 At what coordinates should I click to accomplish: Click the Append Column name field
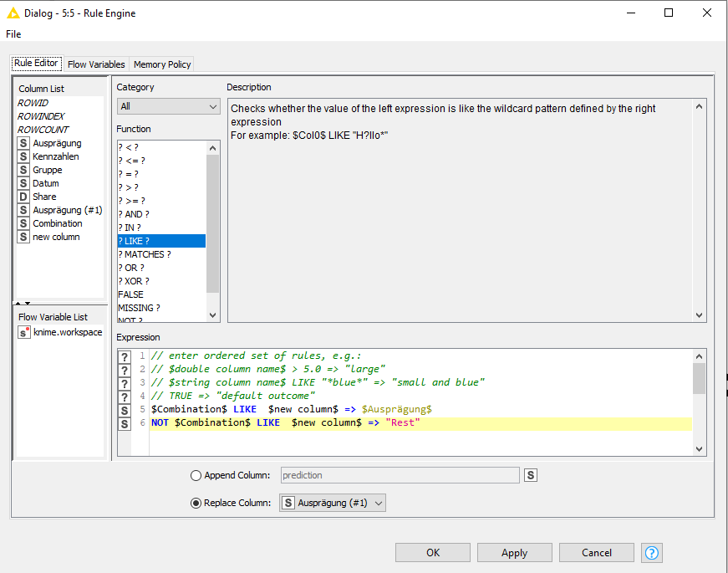point(400,475)
